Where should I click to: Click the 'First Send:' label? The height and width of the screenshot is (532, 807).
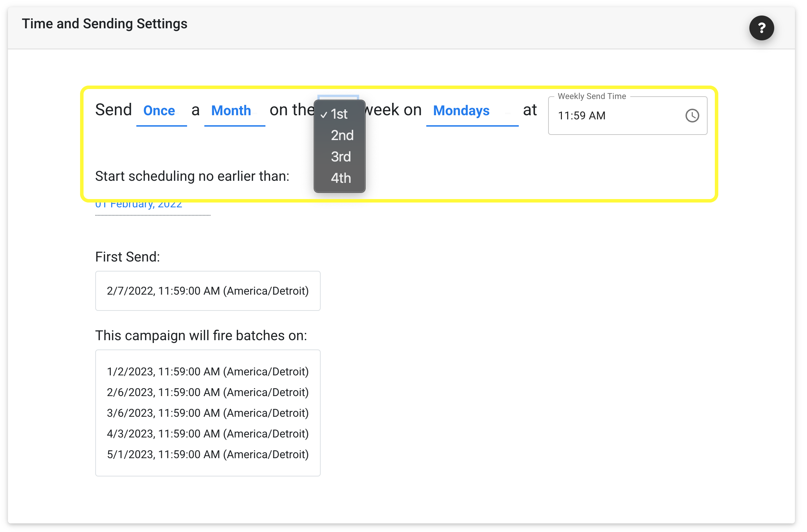coord(128,257)
